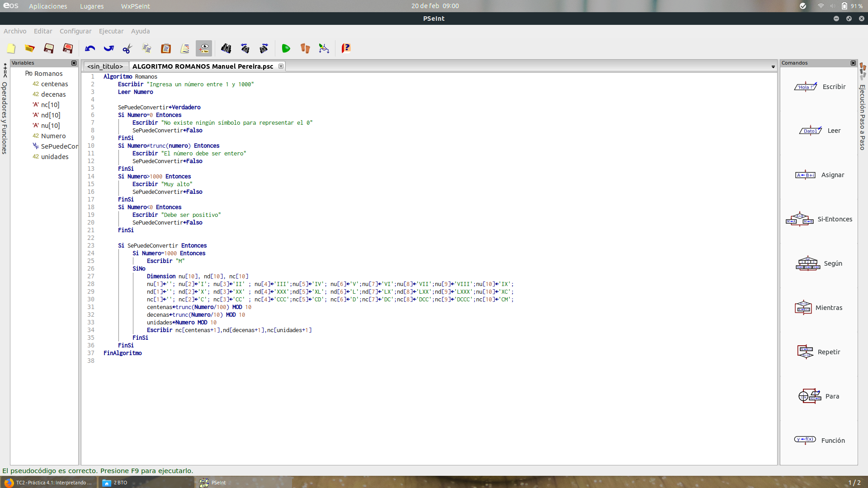
Task: Close the Variables panel
Action: click(x=74, y=63)
